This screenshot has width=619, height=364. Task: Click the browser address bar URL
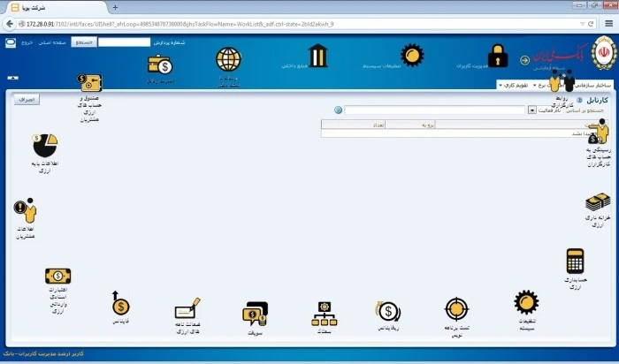point(180,24)
